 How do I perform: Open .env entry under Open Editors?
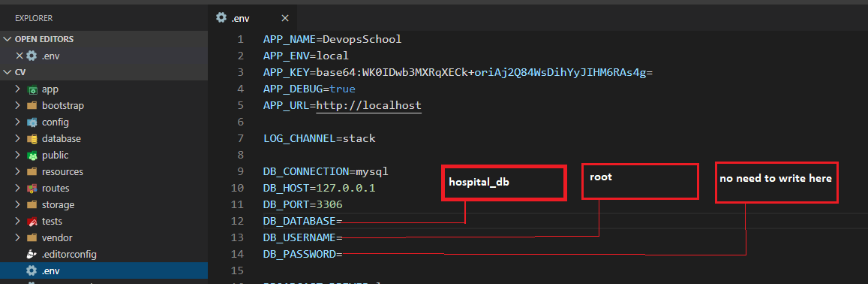tap(104, 56)
